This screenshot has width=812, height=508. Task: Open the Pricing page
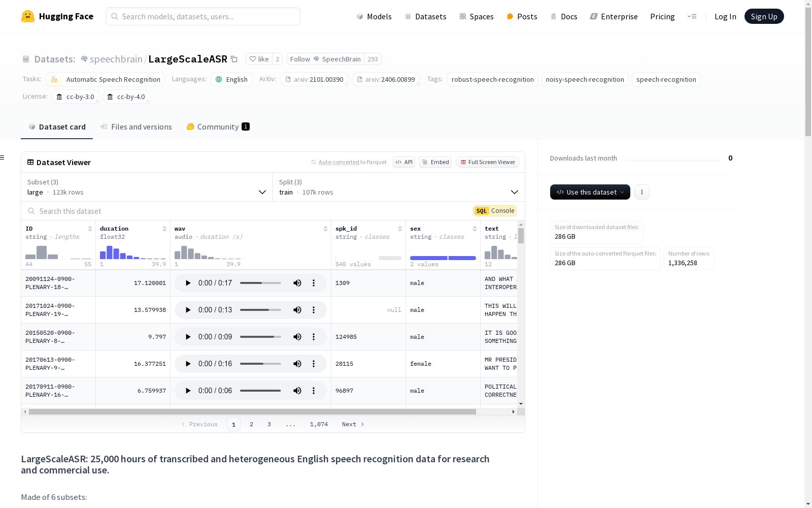coord(662,16)
